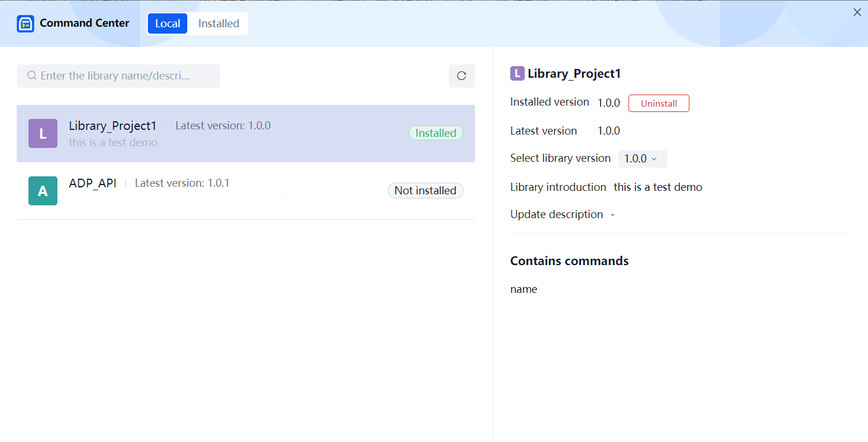Switch to the Installed tab
Viewport: 868px width, 442px height.
[x=219, y=24]
